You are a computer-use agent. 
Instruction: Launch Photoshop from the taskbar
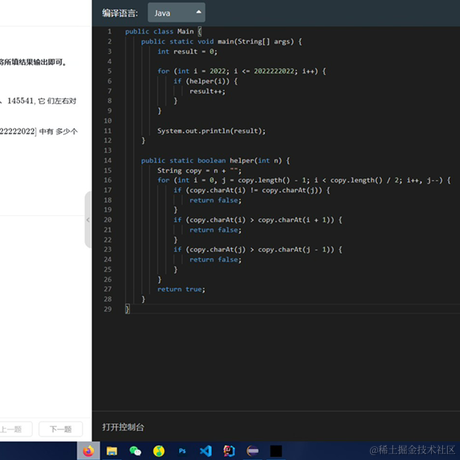182,451
